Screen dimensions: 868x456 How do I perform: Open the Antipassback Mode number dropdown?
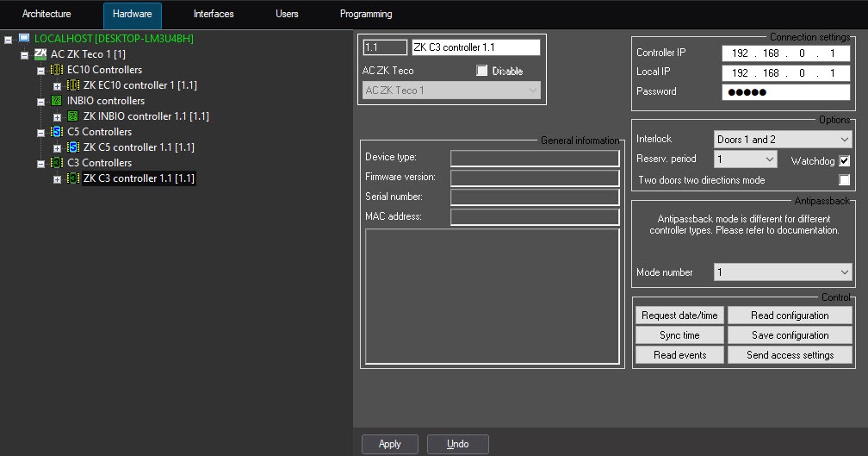click(782, 272)
